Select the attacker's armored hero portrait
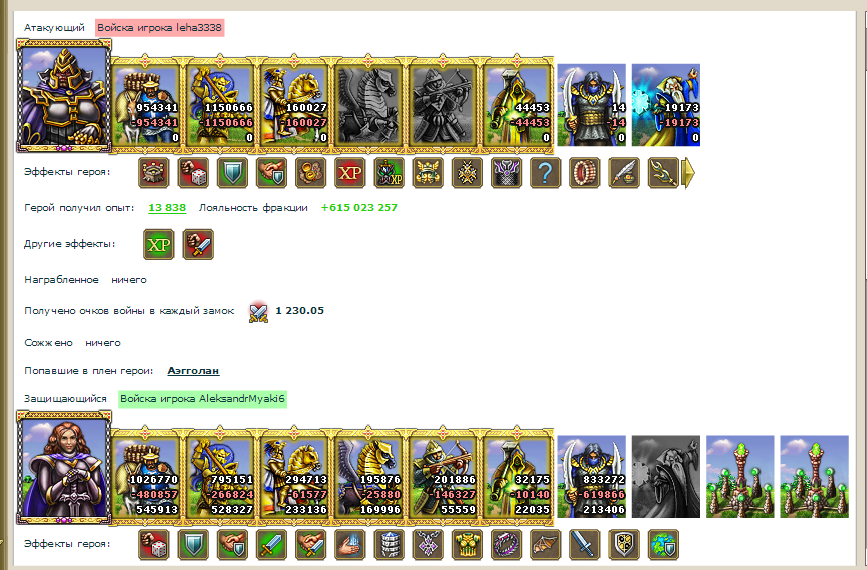Image resolution: width=867 pixels, height=570 pixels. click(x=64, y=95)
